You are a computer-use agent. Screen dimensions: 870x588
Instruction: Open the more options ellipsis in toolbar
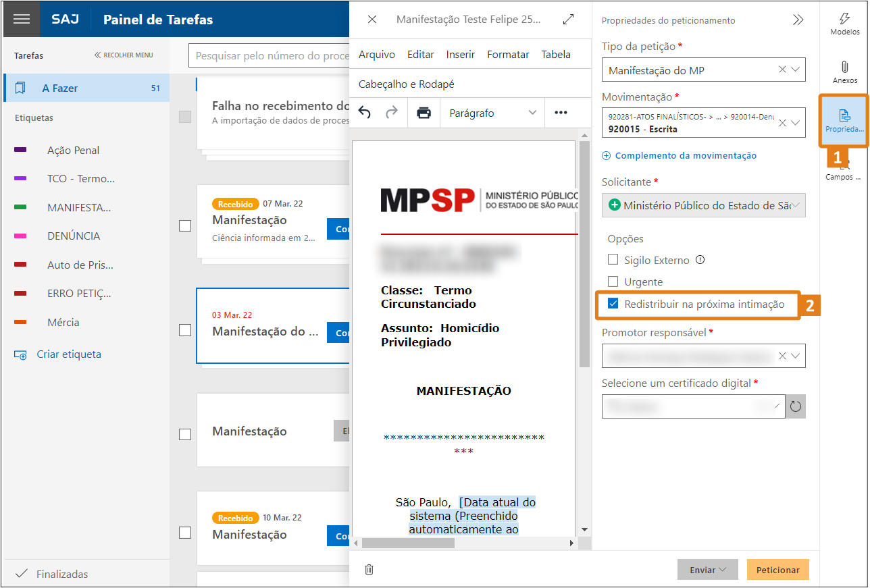click(x=561, y=113)
